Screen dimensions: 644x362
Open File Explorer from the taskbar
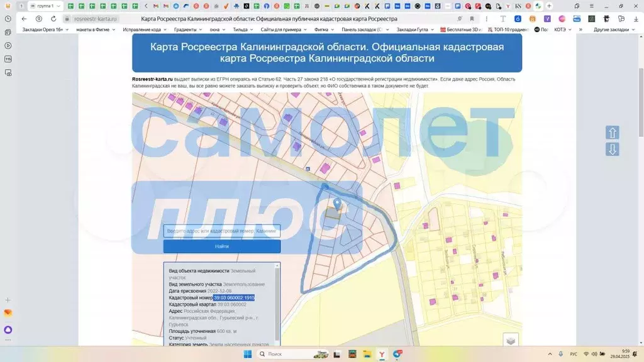(x=367, y=354)
